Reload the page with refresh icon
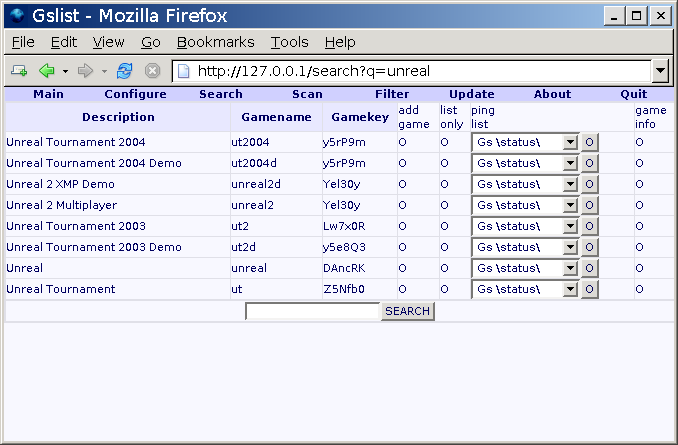The image size is (678, 445). [x=125, y=71]
